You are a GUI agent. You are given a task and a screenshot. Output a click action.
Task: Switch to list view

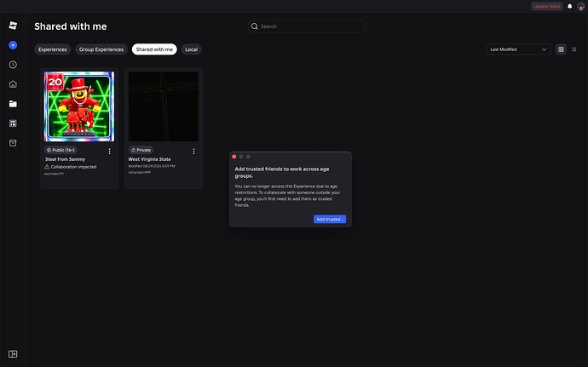tap(574, 49)
